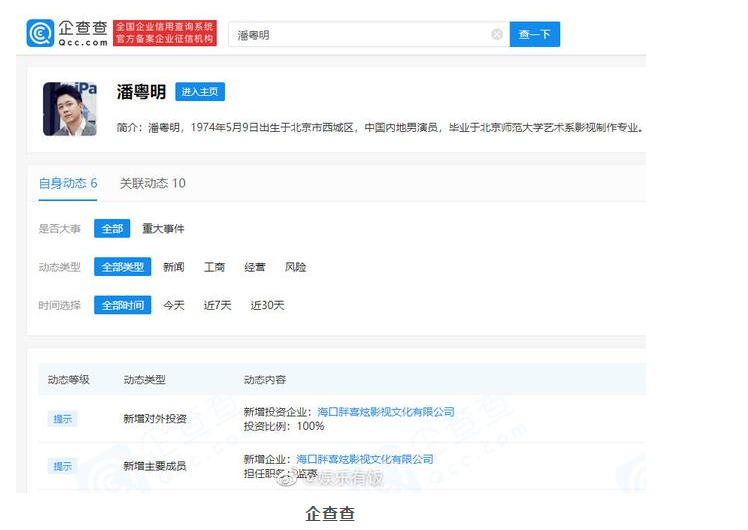Click inside the 潘粤明 search input field
This screenshot has height=530, width=748.
[x=360, y=35]
